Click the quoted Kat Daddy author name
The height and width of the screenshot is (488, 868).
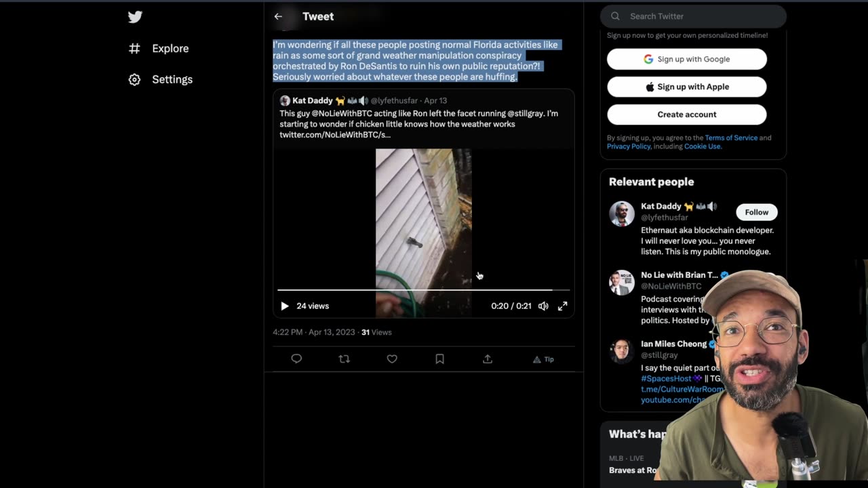click(313, 100)
